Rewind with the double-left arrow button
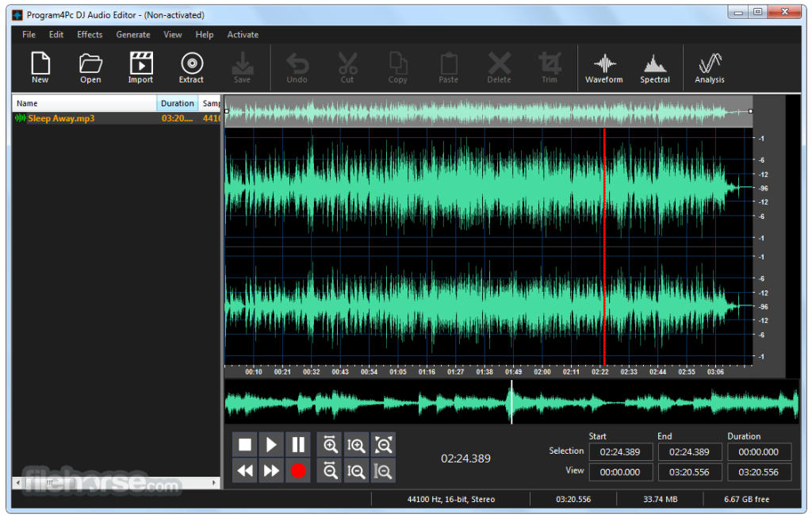812x518 pixels. pyautogui.click(x=245, y=471)
